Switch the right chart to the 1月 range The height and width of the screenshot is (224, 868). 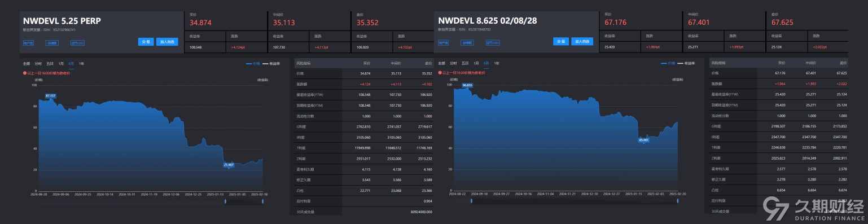click(476, 64)
